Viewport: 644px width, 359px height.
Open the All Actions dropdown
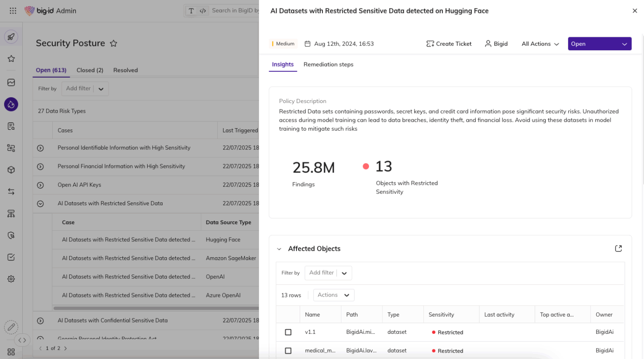[x=540, y=44]
